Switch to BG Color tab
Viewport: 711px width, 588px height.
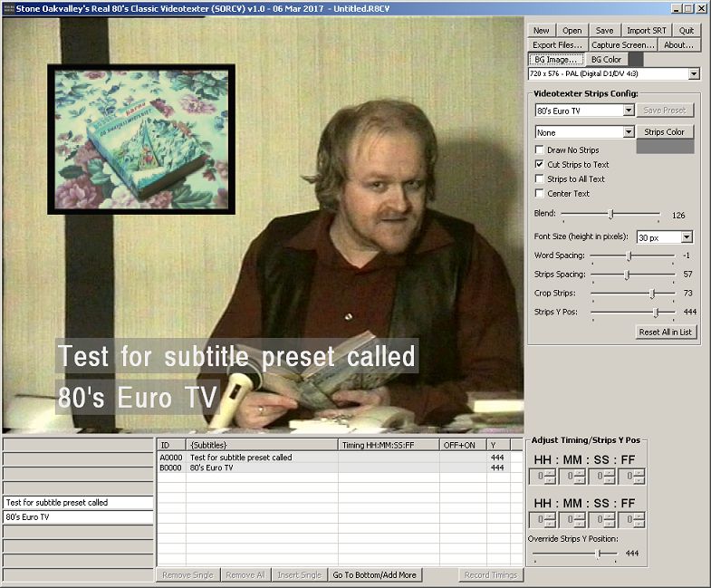[605, 59]
